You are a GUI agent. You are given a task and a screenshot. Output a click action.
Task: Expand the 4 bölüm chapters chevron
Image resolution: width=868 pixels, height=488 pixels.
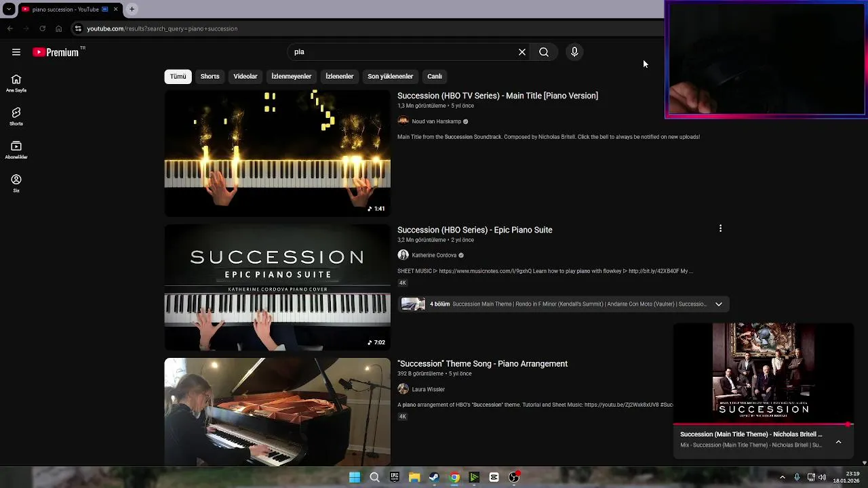click(719, 304)
